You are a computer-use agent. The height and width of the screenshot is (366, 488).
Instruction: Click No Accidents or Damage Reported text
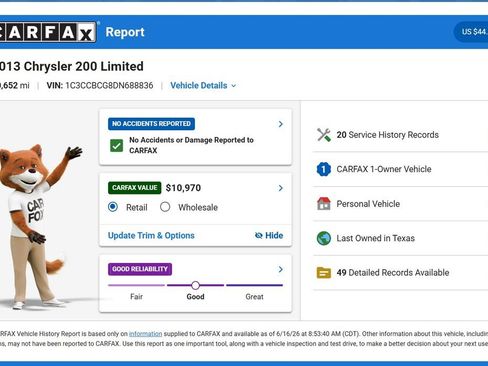[191, 145]
